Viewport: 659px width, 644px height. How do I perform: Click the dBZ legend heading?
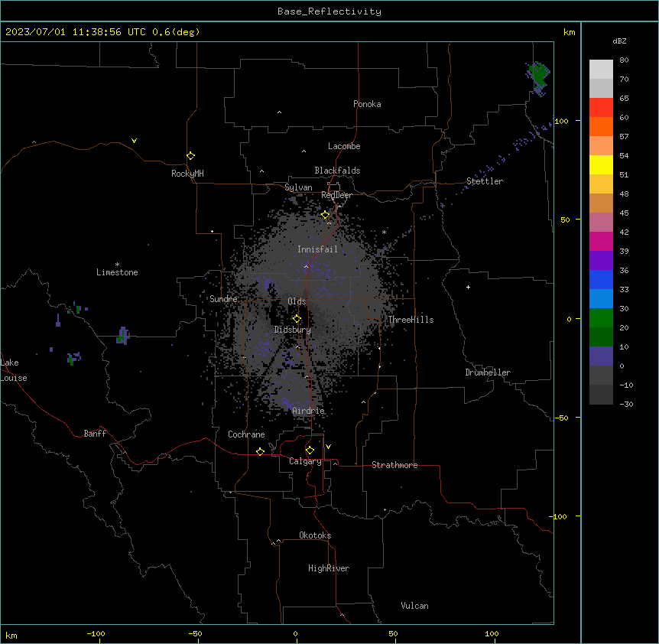(x=619, y=41)
